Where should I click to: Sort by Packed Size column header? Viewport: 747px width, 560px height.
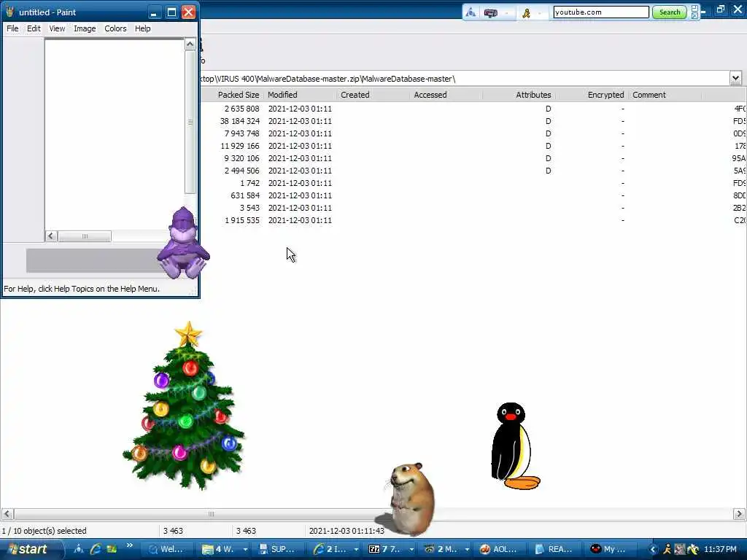(x=239, y=95)
